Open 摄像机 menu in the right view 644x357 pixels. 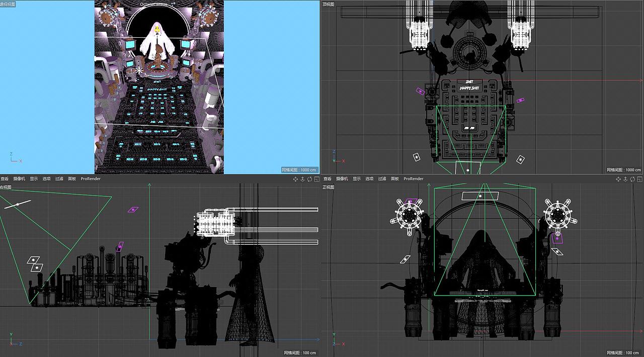coord(19,179)
